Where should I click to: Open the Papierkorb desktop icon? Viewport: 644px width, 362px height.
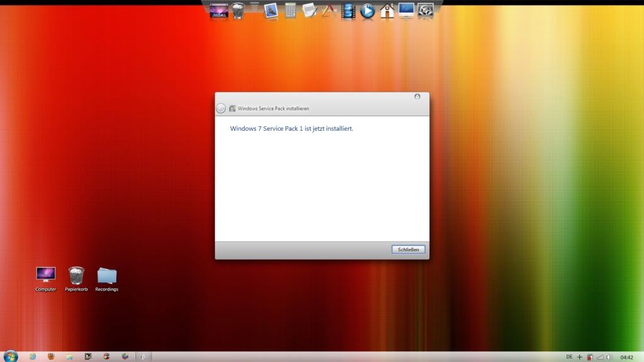[76, 279]
